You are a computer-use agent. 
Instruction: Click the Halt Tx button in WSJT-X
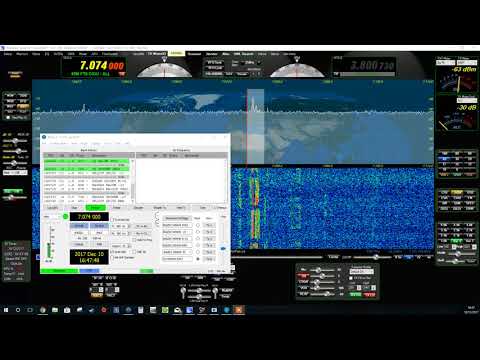pyautogui.click(x=180, y=208)
